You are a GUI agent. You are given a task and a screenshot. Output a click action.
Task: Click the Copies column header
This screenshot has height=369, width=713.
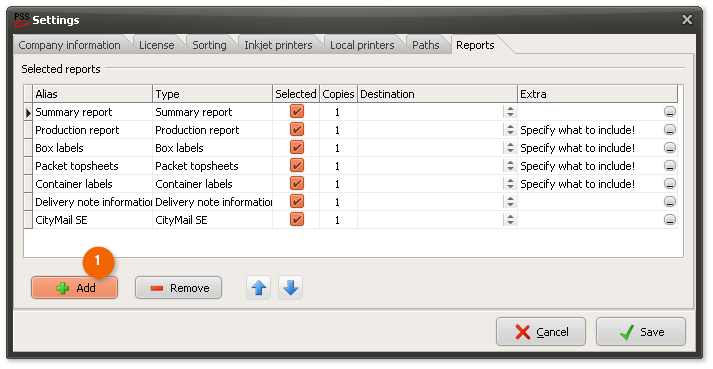[x=338, y=94]
